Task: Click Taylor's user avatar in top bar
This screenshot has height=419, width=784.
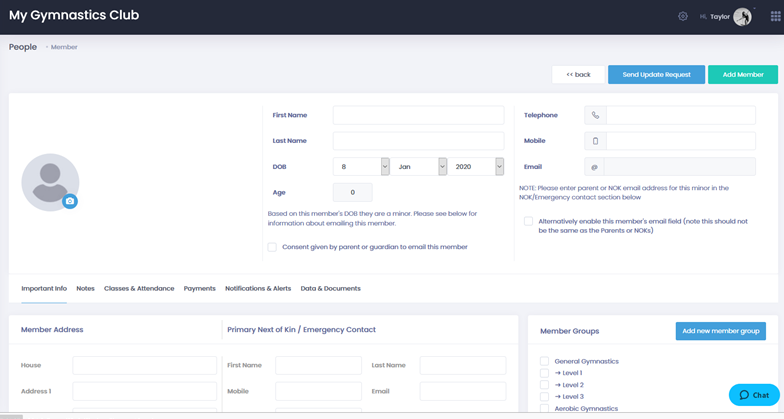Action: click(x=742, y=17)
